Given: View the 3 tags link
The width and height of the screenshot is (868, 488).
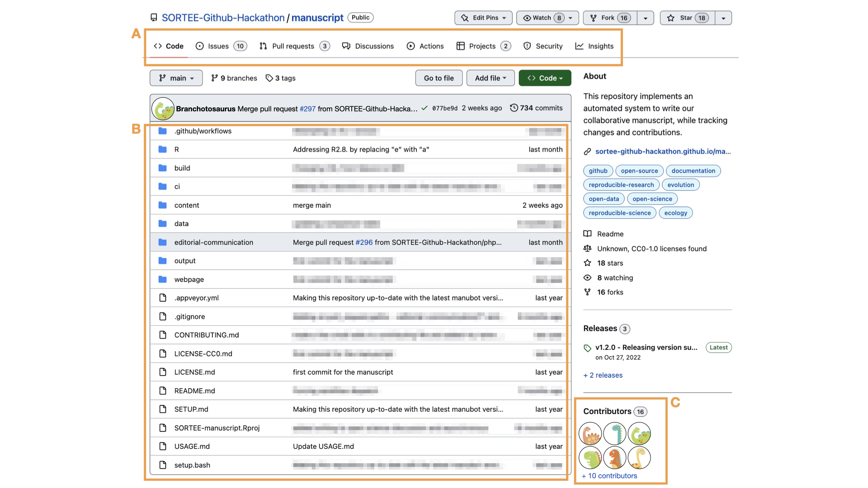Looking at the screenshot, I should coord(280,78).
